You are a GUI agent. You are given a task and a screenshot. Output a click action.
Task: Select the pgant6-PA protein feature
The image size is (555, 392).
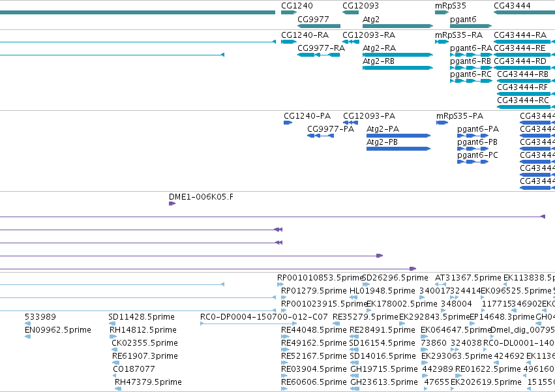473,136
